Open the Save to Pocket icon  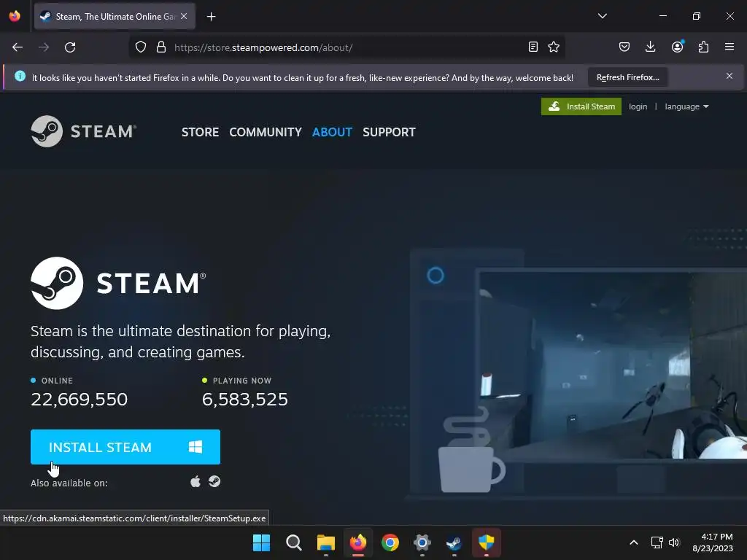[624, 47]
